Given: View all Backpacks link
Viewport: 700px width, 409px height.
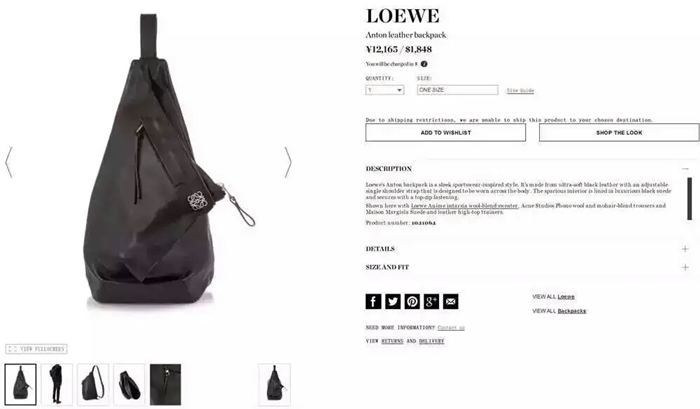Looking at the screenshot, I should [571, 311].
